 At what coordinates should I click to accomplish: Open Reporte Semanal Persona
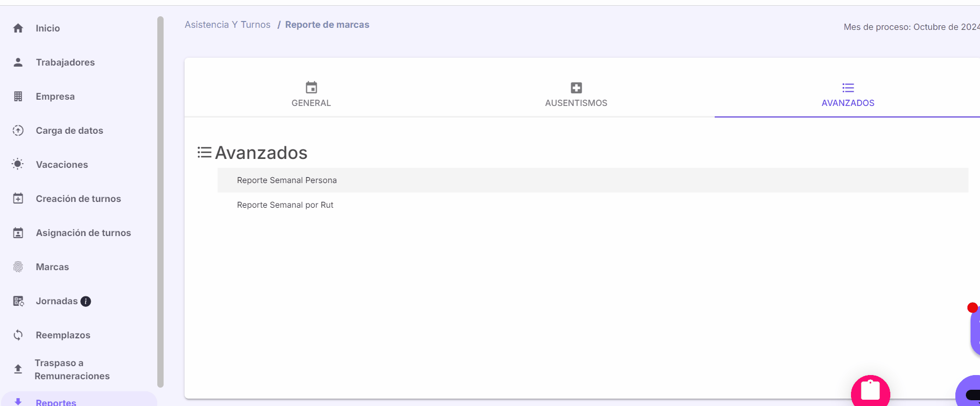[x=593, y=180]
